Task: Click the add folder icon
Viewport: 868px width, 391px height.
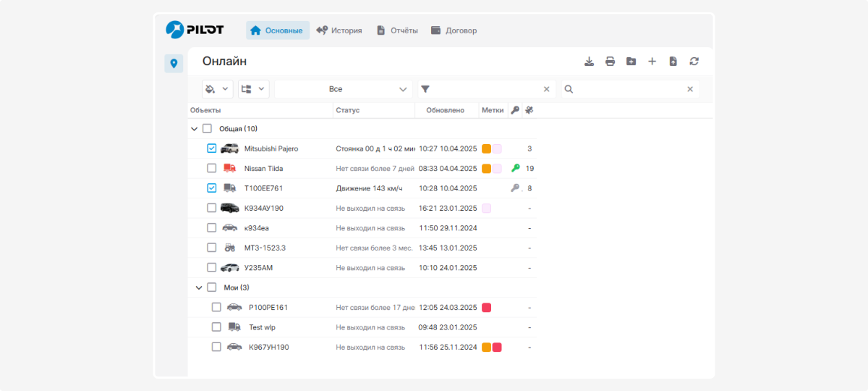Action: [x=631, y=62]
